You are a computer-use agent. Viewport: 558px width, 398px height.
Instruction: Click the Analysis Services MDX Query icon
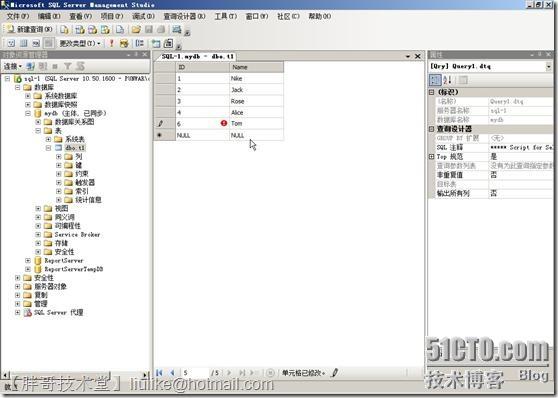80,30
